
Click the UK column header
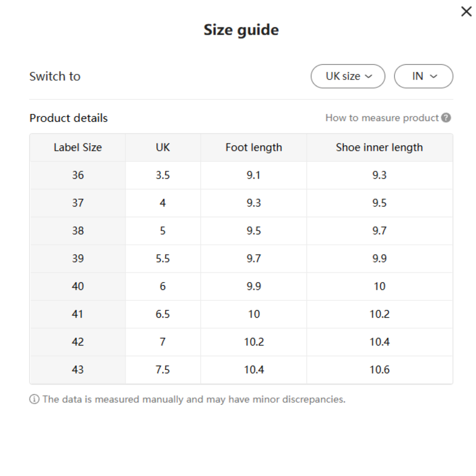click(x=163, y=148)
